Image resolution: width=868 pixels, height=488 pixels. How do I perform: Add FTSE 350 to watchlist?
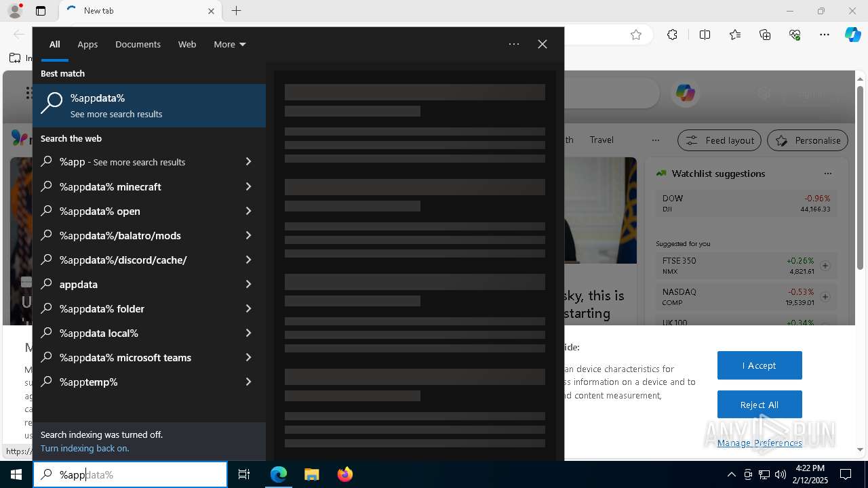pyautogui.click(x=825, y=266)
